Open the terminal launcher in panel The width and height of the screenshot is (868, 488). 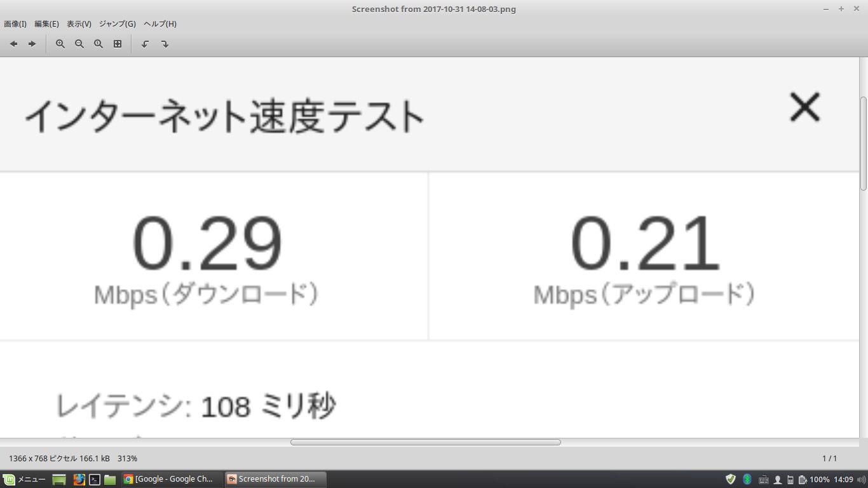[95, 479]
